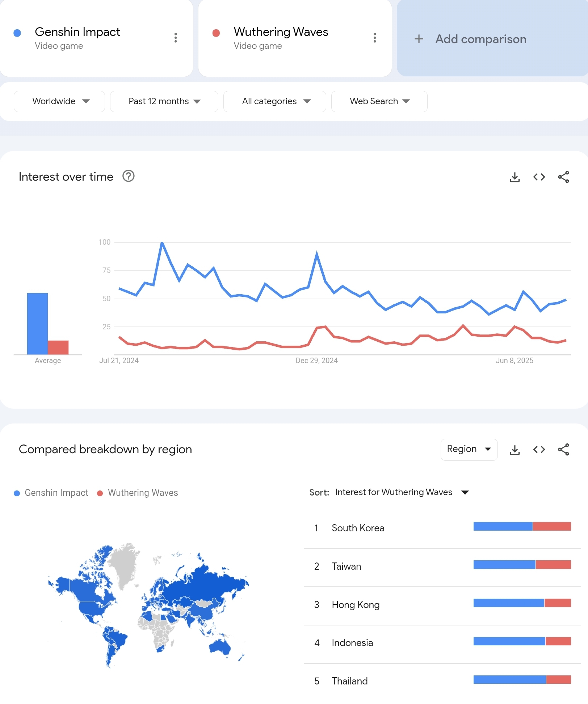Screen dimensions: 588x704
Task: Click the Compared breakdown by region heading
Action: (105, 449)
